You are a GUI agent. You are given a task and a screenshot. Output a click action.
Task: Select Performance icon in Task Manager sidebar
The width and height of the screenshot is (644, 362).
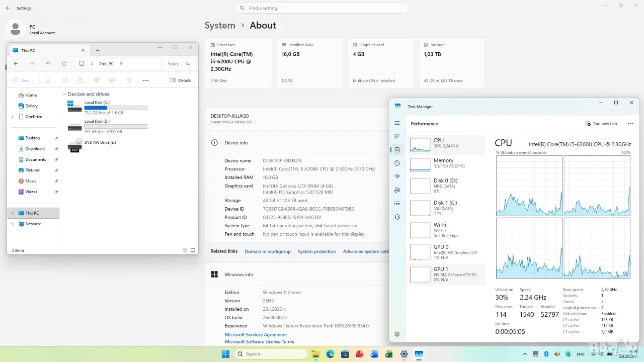(397, 150)
